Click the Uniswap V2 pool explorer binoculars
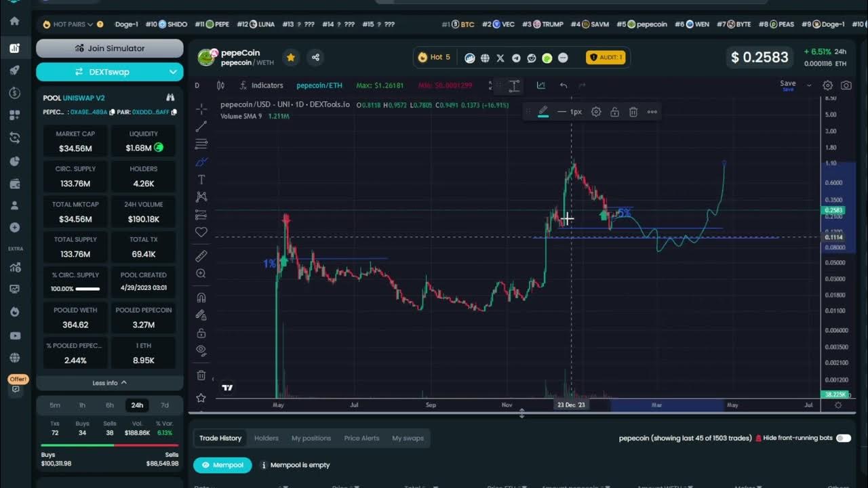868x488 pixels. pos(170,98)
